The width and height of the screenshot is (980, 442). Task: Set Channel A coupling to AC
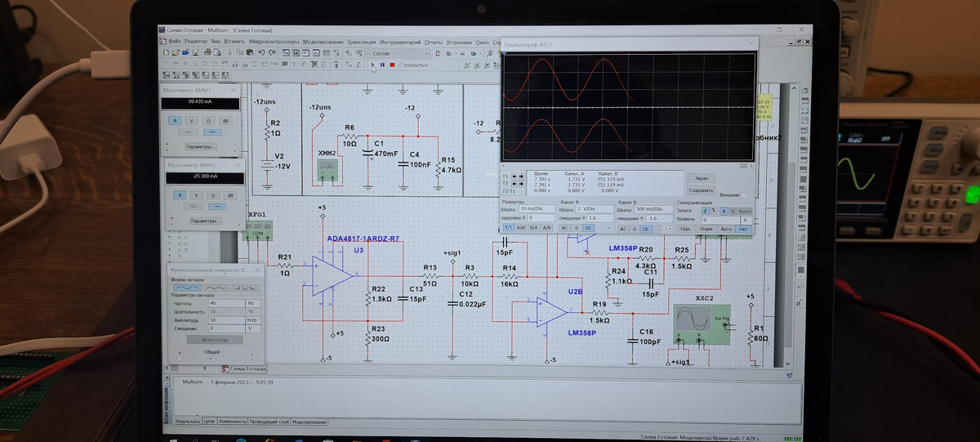coord(564,229)
